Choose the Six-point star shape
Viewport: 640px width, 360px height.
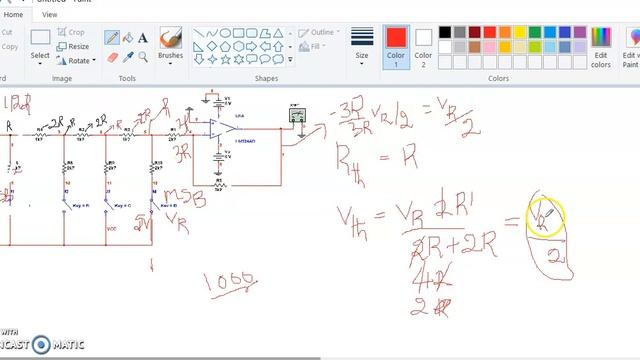pos(238,59)
